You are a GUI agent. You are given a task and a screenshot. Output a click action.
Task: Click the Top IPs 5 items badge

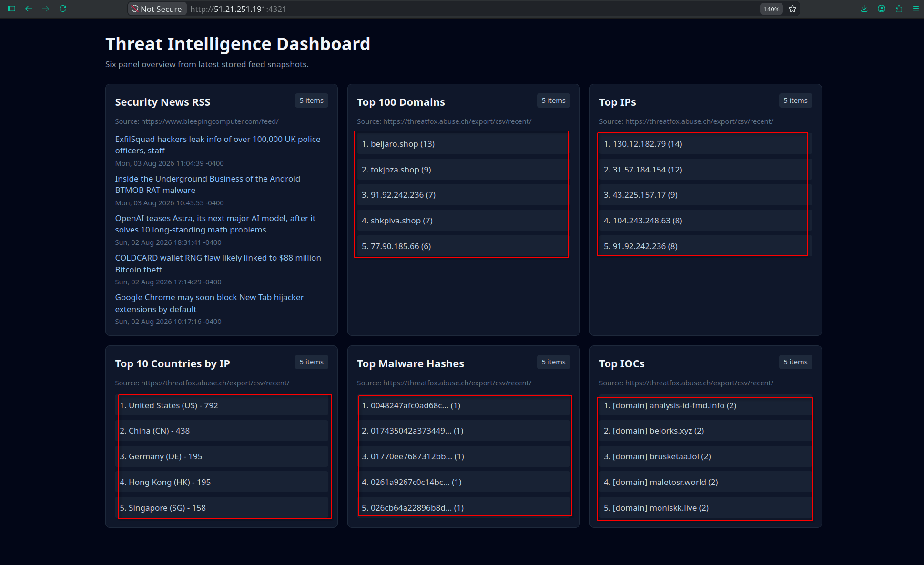point(796,101)
